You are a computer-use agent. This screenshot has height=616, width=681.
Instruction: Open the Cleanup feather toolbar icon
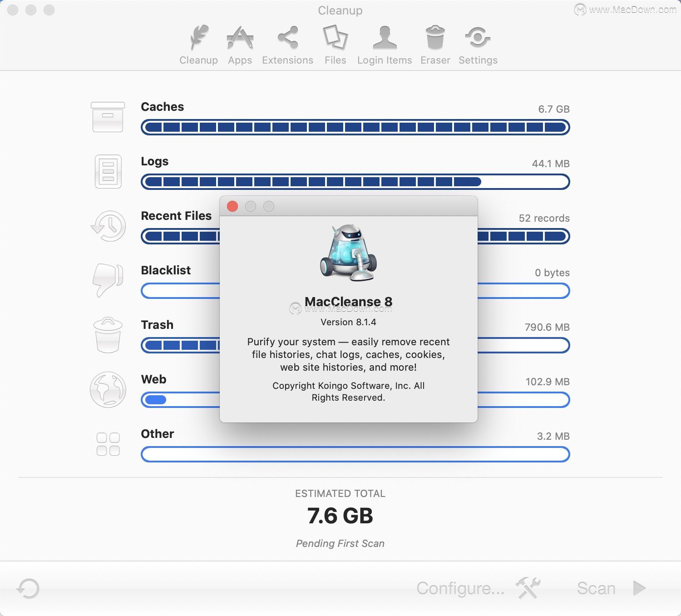coord(198,37)
